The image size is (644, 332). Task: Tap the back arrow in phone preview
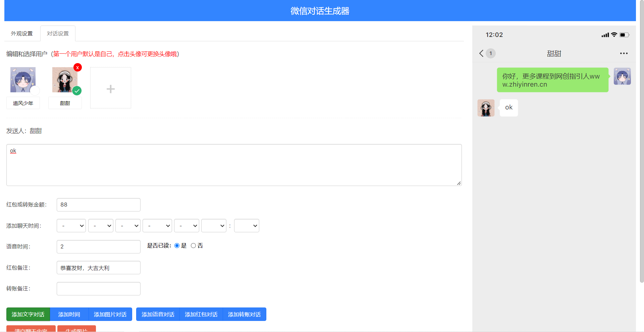[x=481, y=53]
